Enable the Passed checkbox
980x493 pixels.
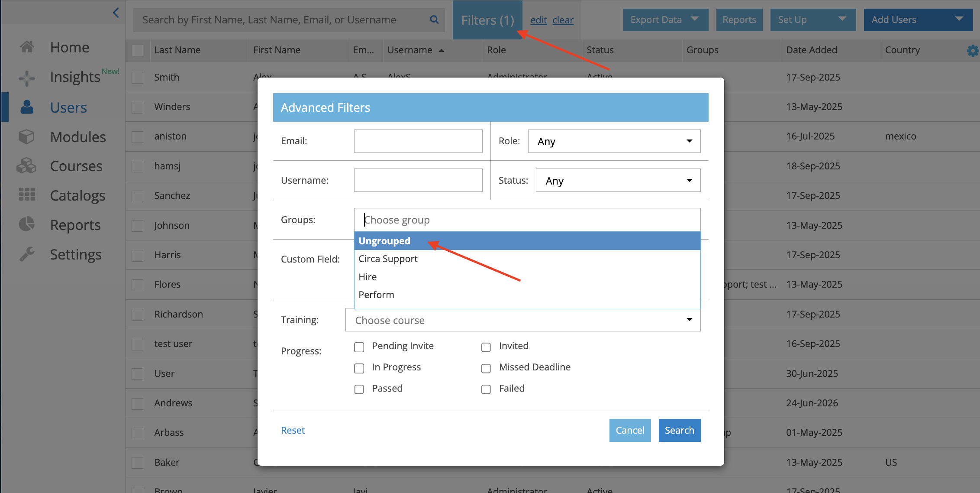pos(359,389)
